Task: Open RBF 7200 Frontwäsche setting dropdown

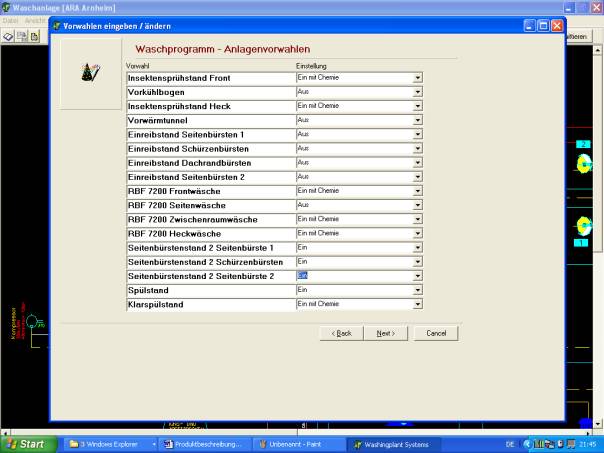Action: tap(418, 190)
